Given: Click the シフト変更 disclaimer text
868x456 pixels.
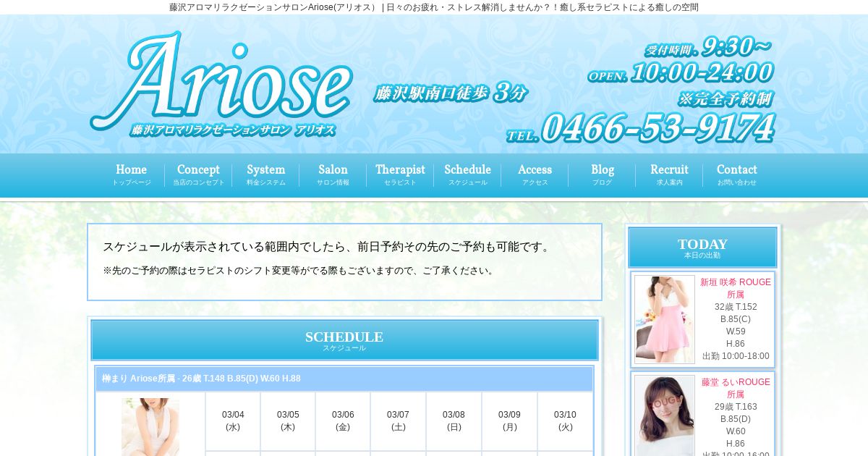Looking at the screenshot, I should [x=299, y=271].
